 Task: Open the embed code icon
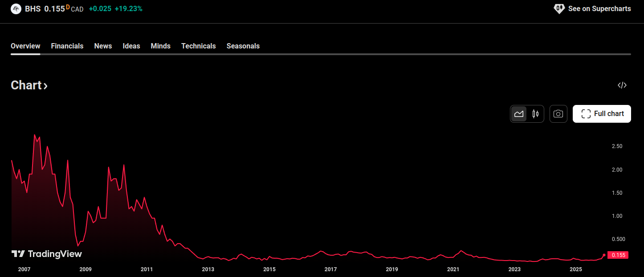coord(622,85)
